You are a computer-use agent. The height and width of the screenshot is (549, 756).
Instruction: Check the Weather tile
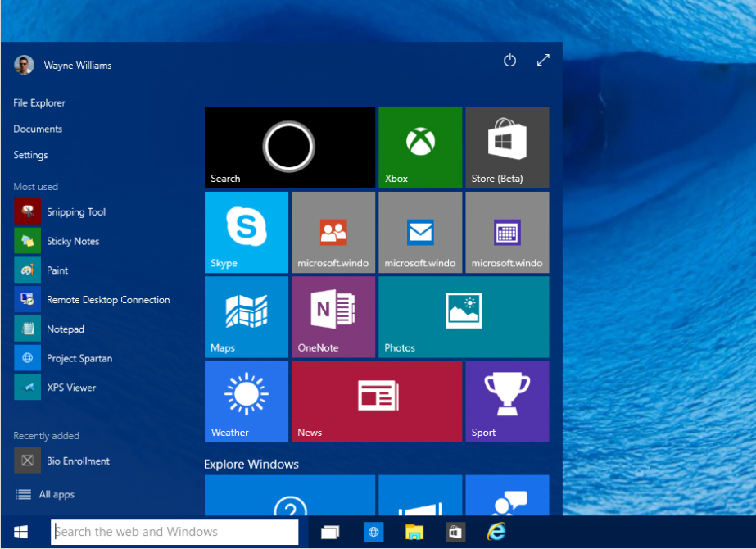click(x=247, y=402)
